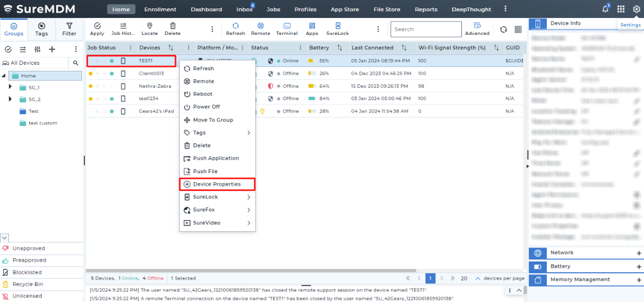Expand the Memory Management section

[x=638, y=280]
